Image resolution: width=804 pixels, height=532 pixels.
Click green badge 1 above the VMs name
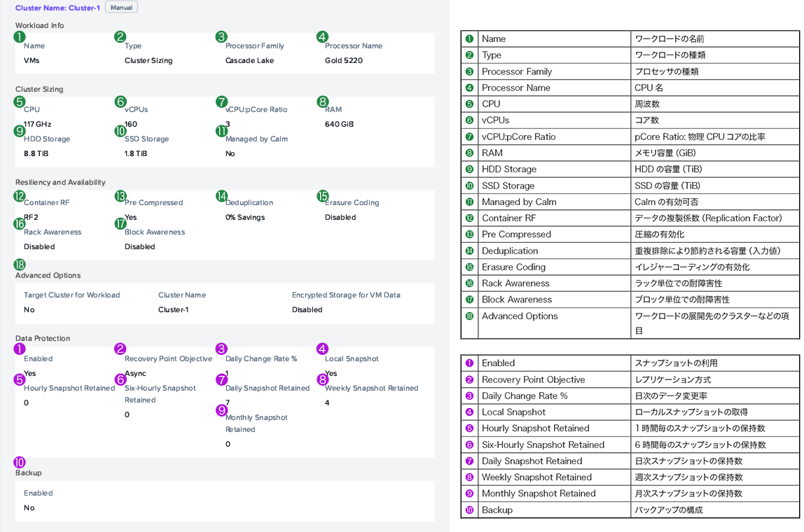(20, 37)
